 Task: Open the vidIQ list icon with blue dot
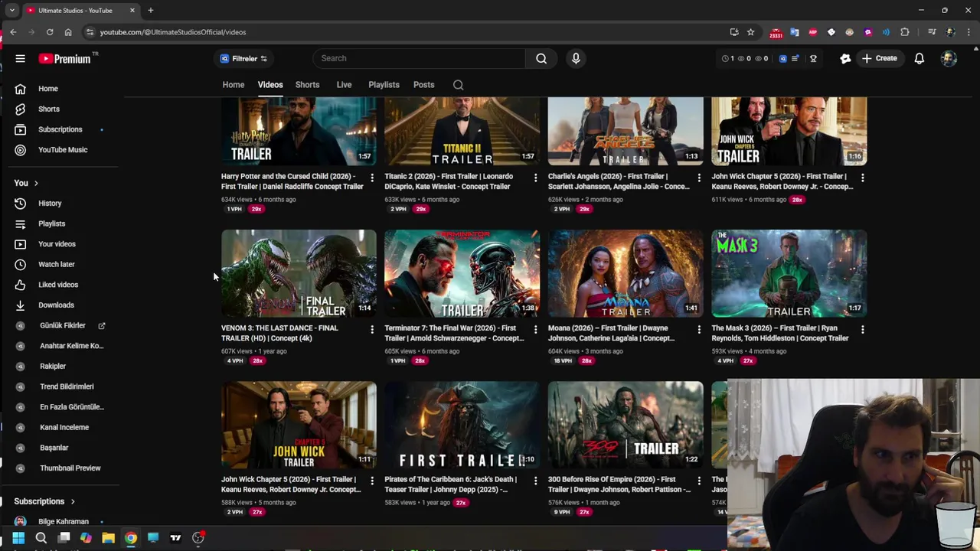[795, 58]
